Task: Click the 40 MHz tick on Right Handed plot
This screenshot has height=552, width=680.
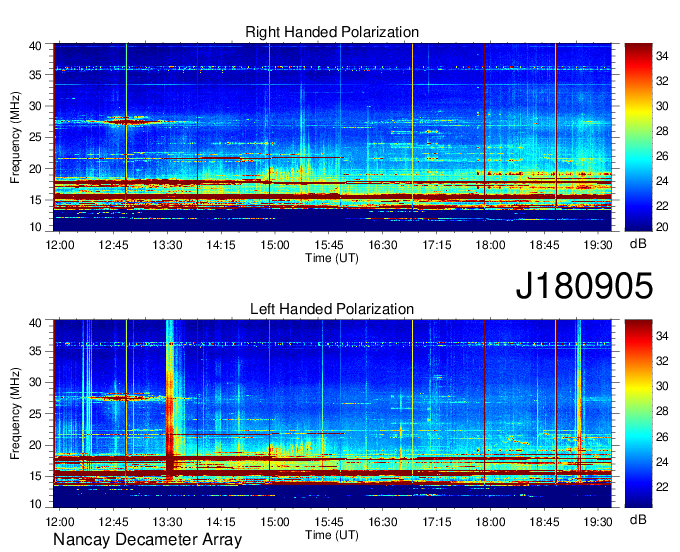Action: point(35,46)
